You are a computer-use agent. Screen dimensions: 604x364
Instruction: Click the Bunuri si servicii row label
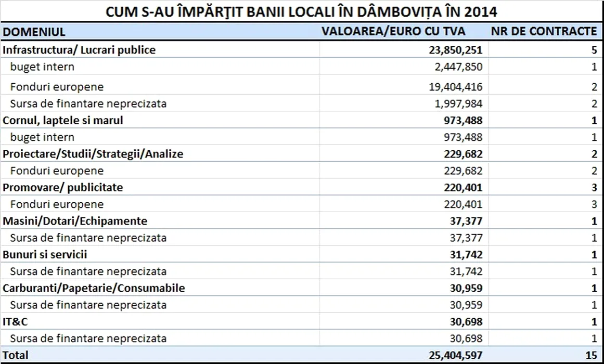(x=45, y=255)
